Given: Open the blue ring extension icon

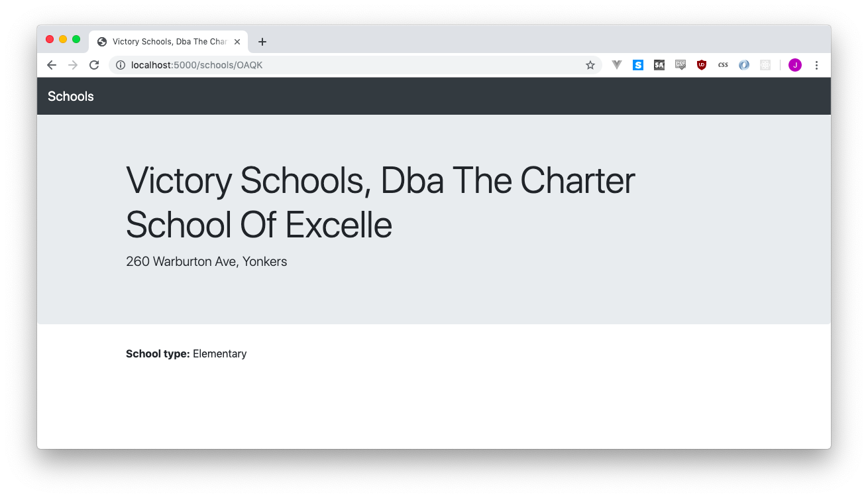Looking at the screenshot, I should coord(744,65).
